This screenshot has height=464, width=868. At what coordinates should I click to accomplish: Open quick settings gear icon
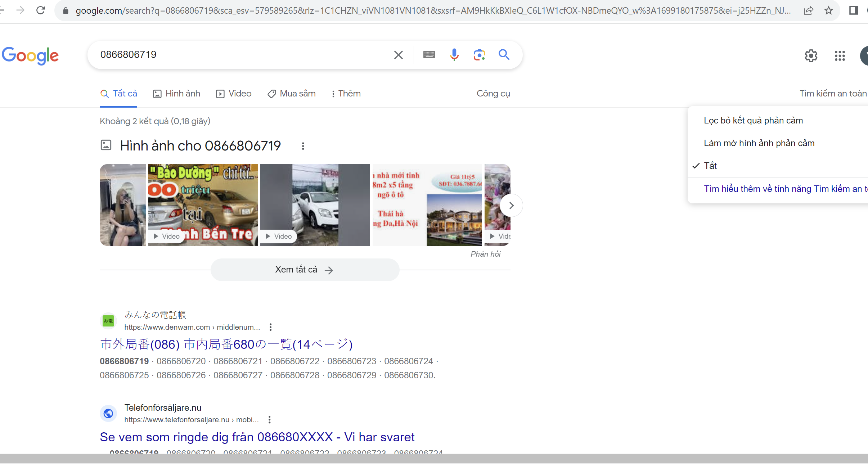click(811, 56)
